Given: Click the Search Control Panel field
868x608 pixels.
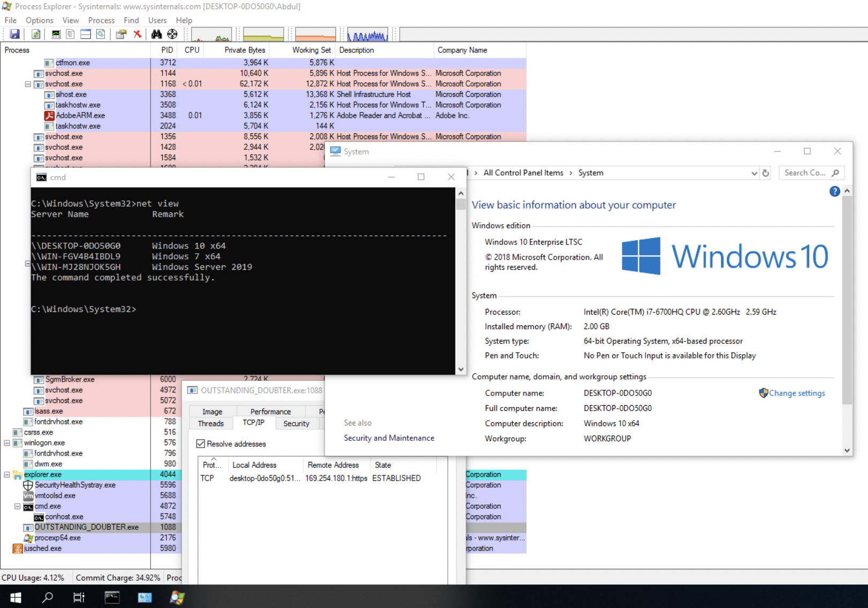Looking at the screenshot, I should click(x=805, y=173).
